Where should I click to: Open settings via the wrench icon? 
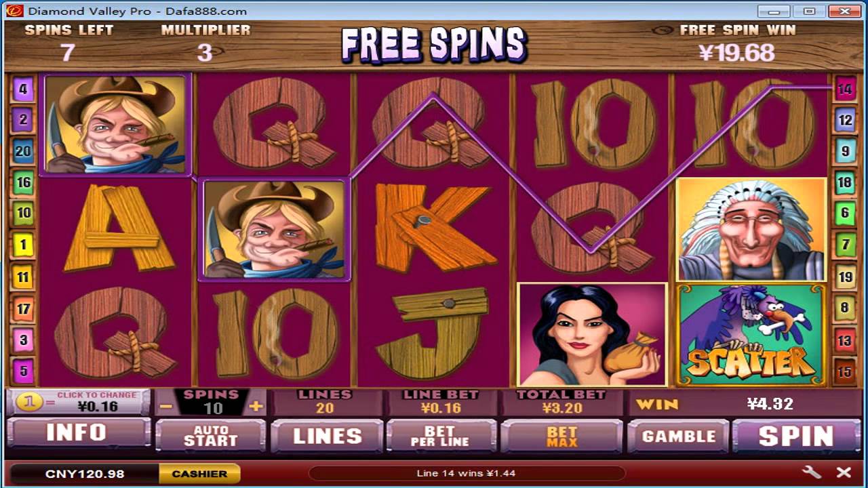click(811, 472)
